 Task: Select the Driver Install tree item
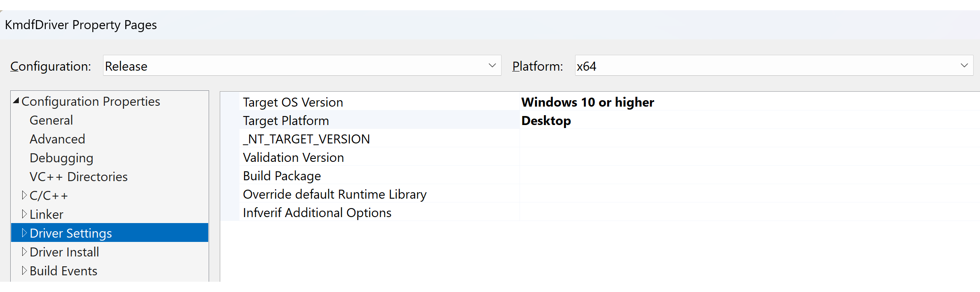click(65, 252)
